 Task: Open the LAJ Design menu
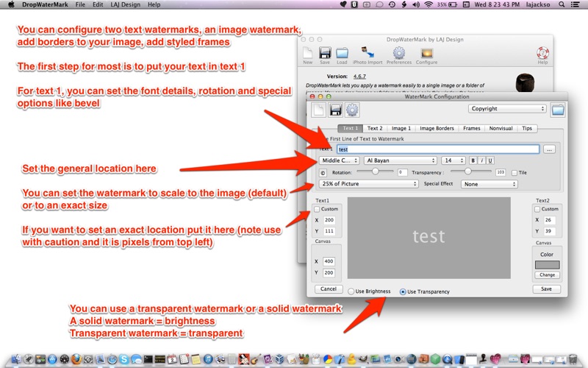pos(125,4)
